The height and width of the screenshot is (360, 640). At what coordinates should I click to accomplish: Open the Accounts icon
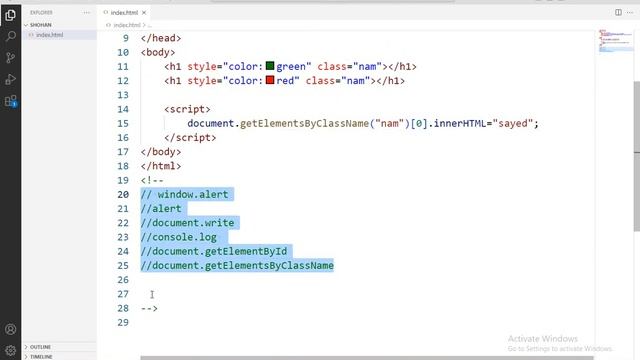pos(11,329)
